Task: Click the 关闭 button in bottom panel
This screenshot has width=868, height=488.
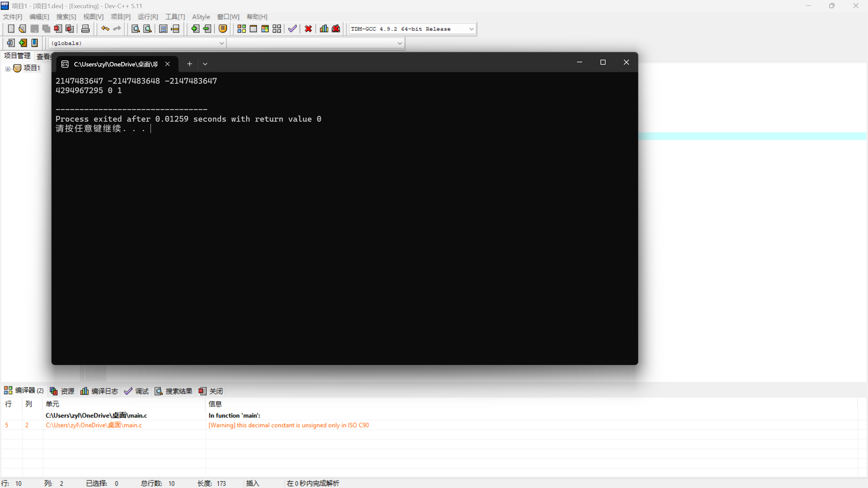Action: point(211,391)
